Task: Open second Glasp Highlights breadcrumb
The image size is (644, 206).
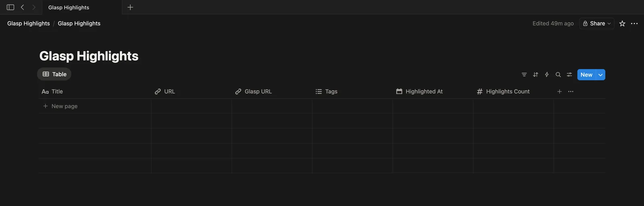Action: (x=79, y=23)
